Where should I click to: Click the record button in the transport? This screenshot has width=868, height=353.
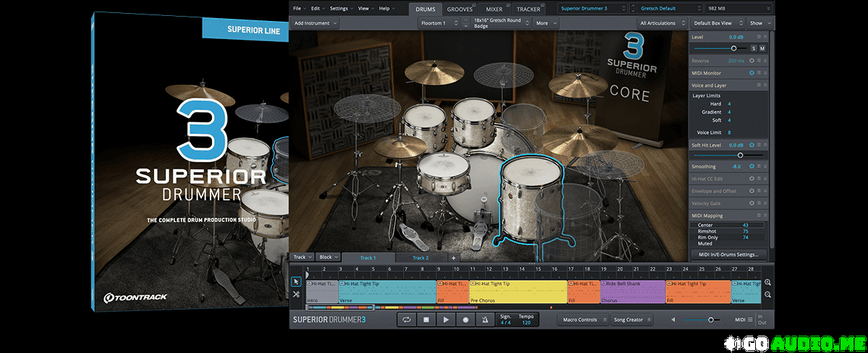pos(466,319)
